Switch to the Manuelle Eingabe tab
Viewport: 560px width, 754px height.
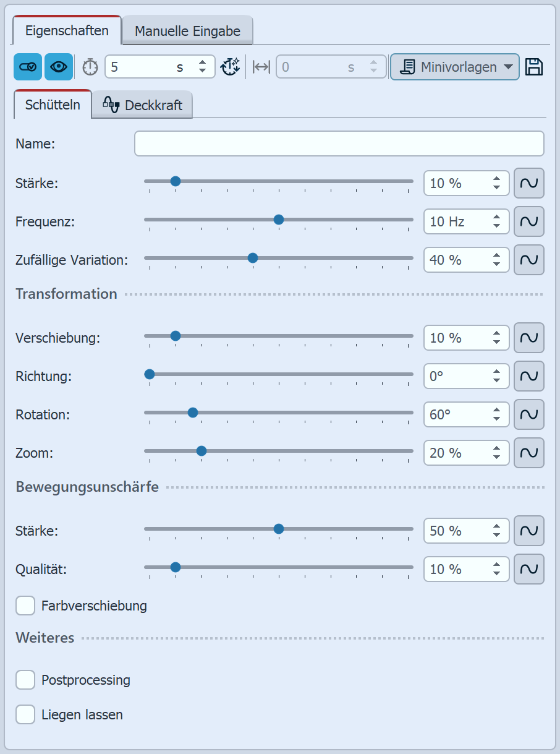[x=187, y=30]
